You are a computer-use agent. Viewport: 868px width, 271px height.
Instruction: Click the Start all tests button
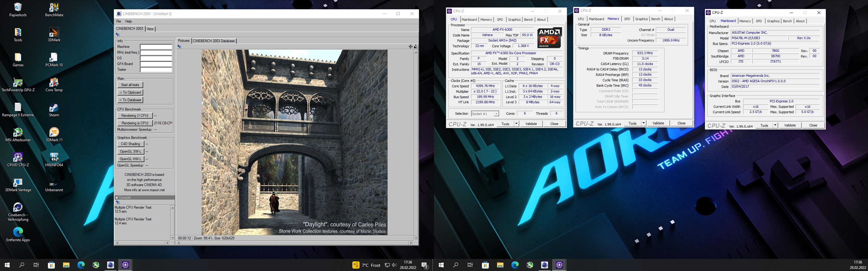[130, 85]
